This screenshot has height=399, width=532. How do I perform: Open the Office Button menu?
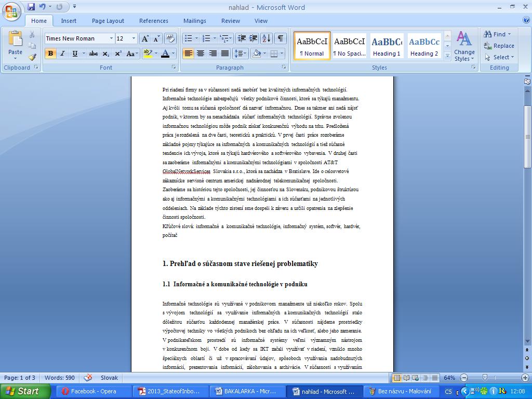point(11,10)
